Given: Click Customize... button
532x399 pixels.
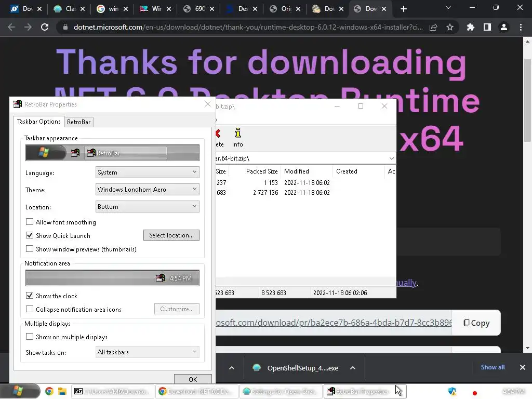Looking at the screenshot, I should pyautogui.click(x=177, y=309).
